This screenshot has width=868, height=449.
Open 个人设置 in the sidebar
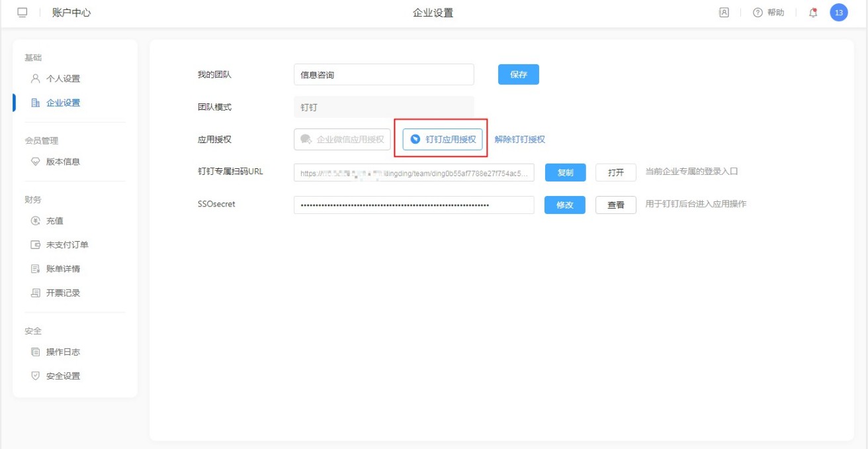[x=62, y=79]
